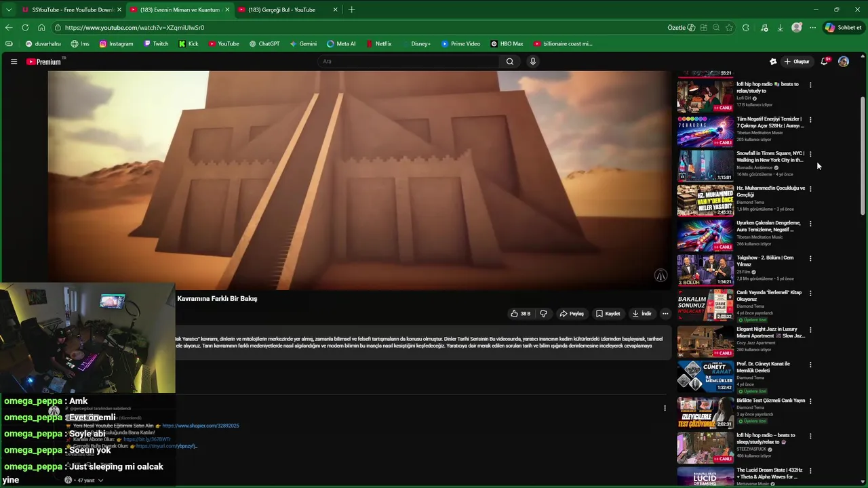Open the comments sort menu ellipsis
Viewport: 868px width, 488px height.
tap(665, 408)
